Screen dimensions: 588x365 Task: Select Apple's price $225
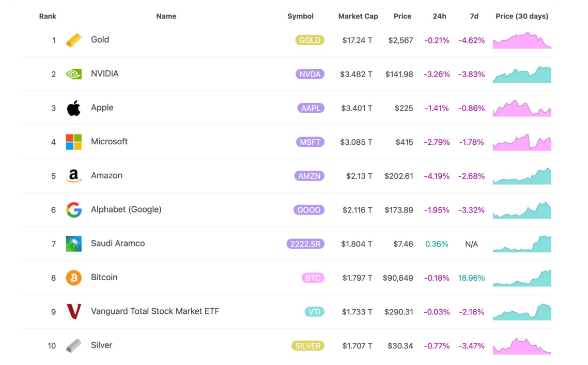pyautogui.click(x=404, y=108)
